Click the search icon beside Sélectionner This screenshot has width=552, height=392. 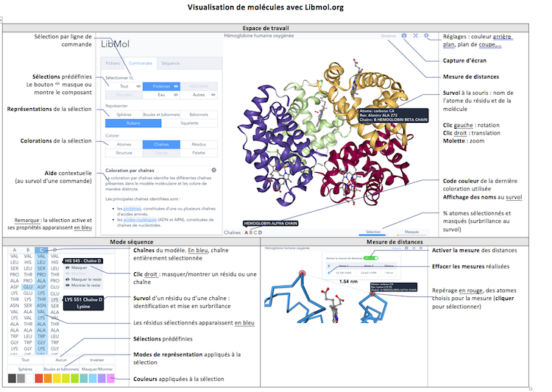tap(131, 77)
